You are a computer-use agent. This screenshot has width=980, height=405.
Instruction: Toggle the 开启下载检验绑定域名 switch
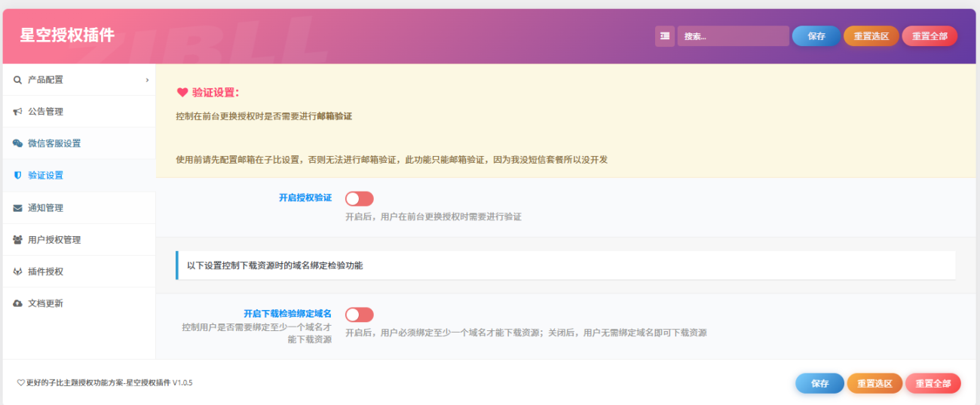359,314
